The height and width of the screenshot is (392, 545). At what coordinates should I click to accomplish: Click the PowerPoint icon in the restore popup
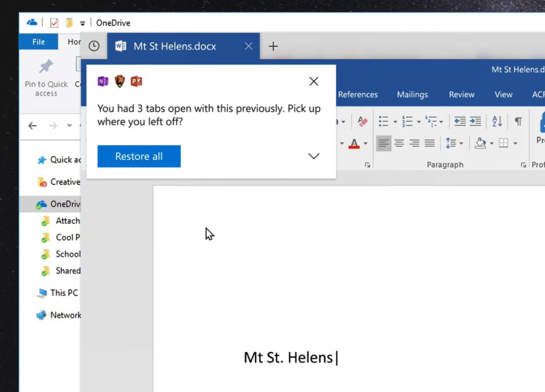(x=136, y=81)
